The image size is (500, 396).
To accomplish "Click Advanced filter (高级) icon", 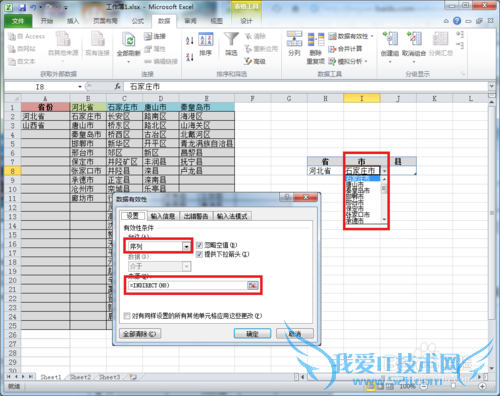I will tap(248, 61).
